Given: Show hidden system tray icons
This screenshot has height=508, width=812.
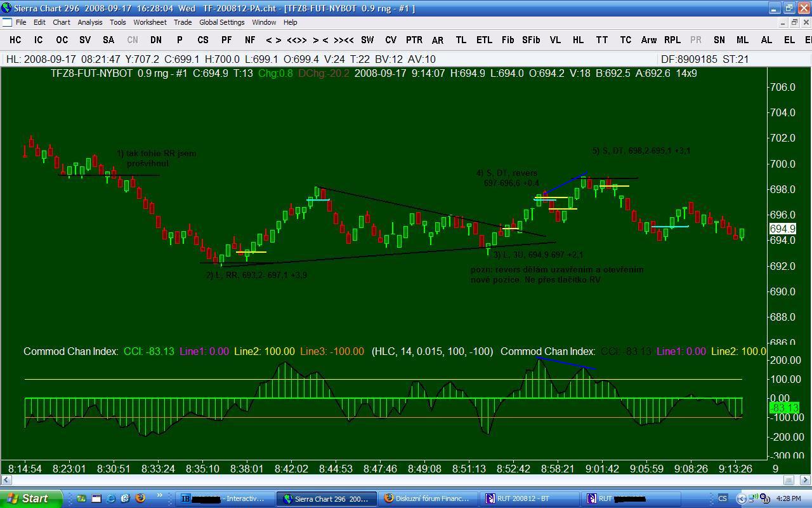Looking at the screenshot, I should 742,498.
